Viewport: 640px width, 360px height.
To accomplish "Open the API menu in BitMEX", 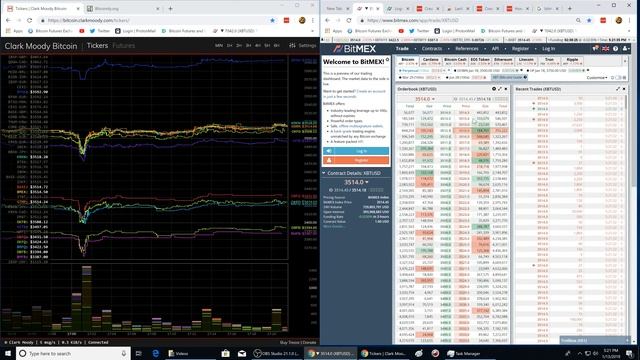I will click(x=495, y=49).
